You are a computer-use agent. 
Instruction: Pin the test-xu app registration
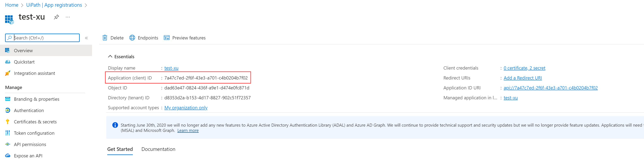coord(57,17)
